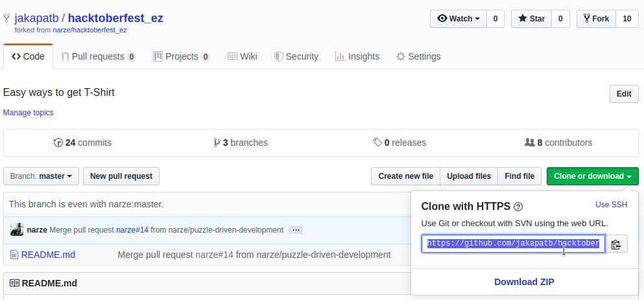Open the Insights tab
This screenshot has width=644, height=300.
pyautogui.click(x=357, y=56)
